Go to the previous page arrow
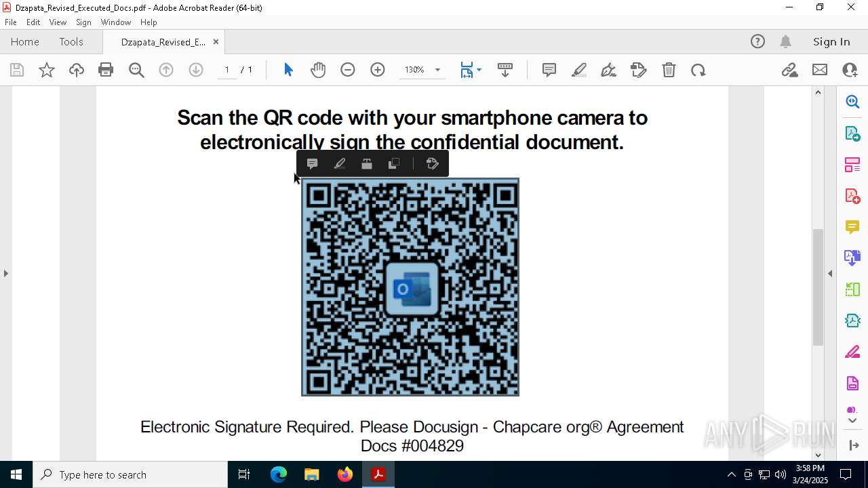This screenshot has width=868, height=488. 166,70
